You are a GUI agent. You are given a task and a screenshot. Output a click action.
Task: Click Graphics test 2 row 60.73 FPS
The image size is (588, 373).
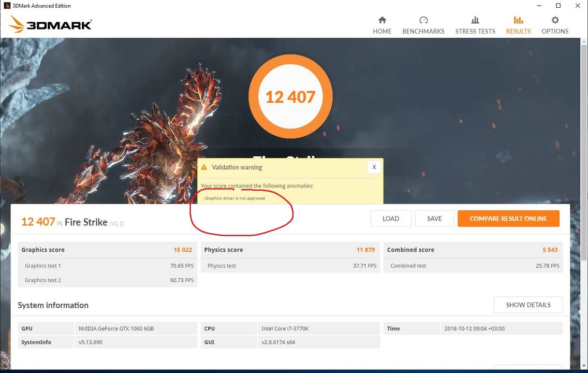pyautogui.click(x=107, y=280)
